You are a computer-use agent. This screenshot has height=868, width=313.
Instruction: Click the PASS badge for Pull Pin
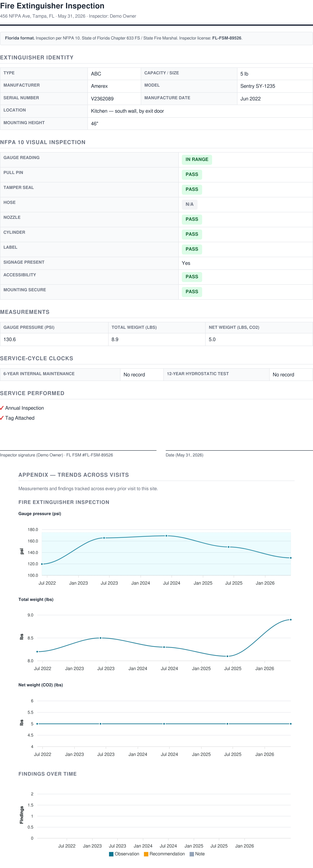(x=192, y=175)
